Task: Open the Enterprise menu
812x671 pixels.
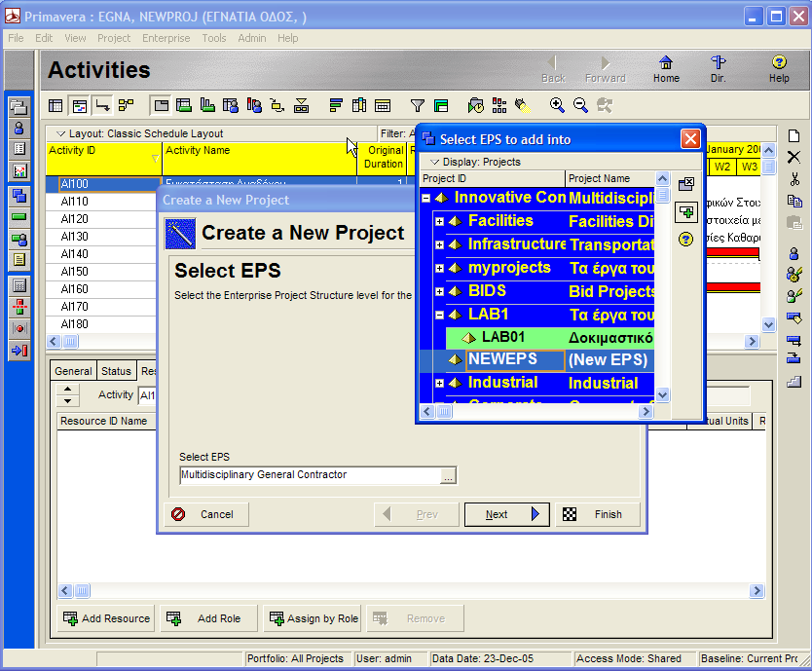Action: (x=166, y=38)
